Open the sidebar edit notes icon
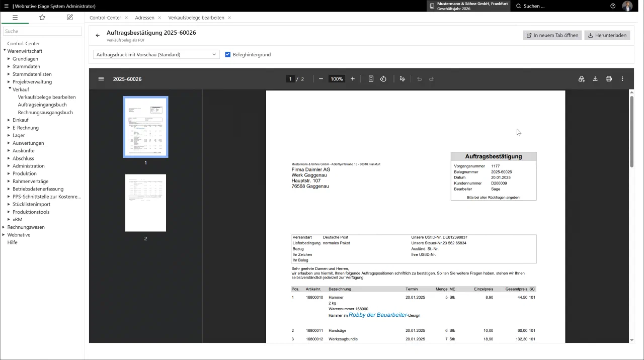This screenshot has width=644, height=360. click(x=70, y=17)
